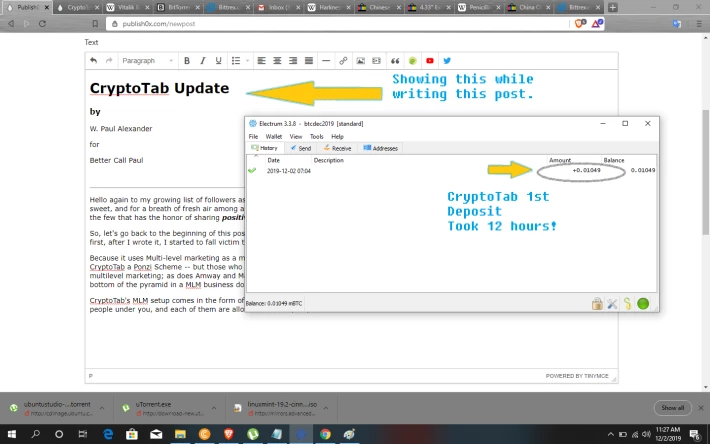Viewport: 710px width, 444px height.
Task: Click the publish0x.com/newpost address bar
Action: coord(337,24)
